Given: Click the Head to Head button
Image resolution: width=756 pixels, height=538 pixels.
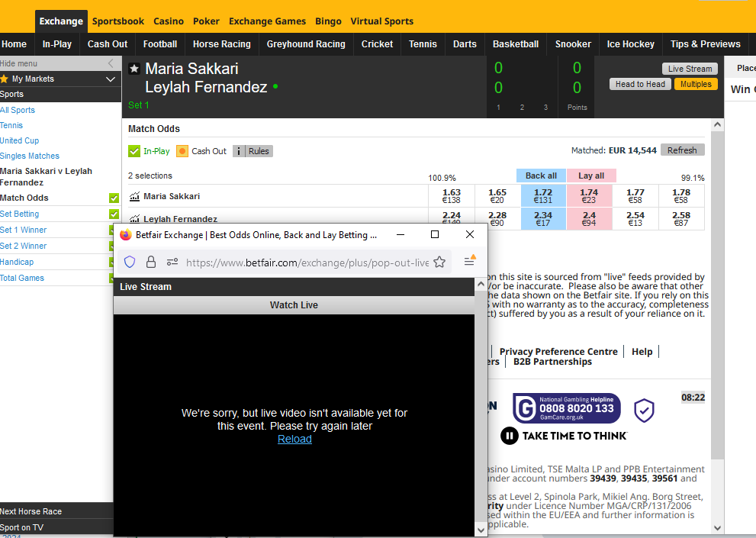Looking at the screenshot, I should (640, 84).
